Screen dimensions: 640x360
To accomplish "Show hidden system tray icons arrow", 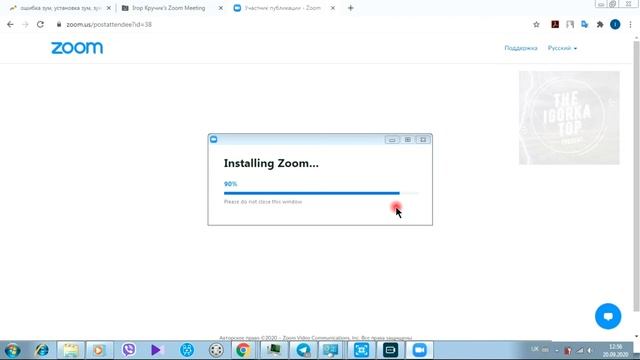I will click(556, 350).
